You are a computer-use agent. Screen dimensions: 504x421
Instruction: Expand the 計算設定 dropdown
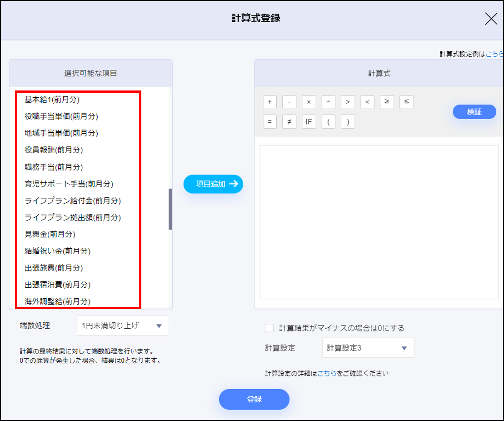coord(368,348)
